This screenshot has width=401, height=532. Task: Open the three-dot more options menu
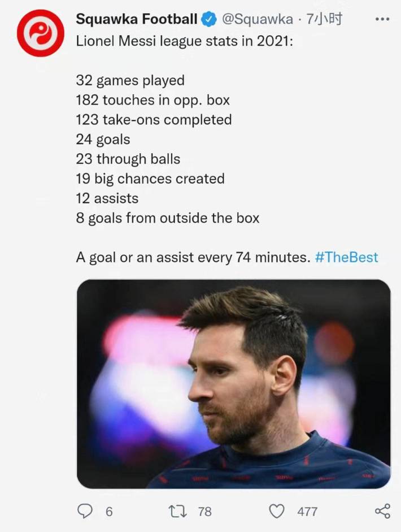[382, 19]
